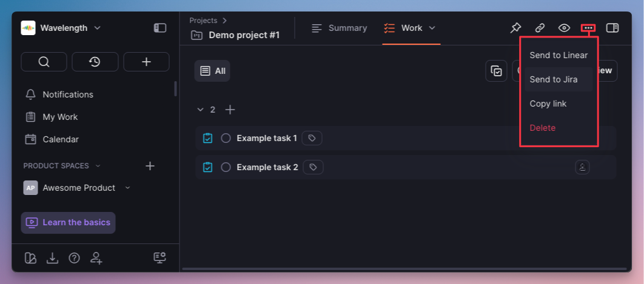Expand the Awesome Product space chevron
The image size is (644, 284).
[127, 188]
